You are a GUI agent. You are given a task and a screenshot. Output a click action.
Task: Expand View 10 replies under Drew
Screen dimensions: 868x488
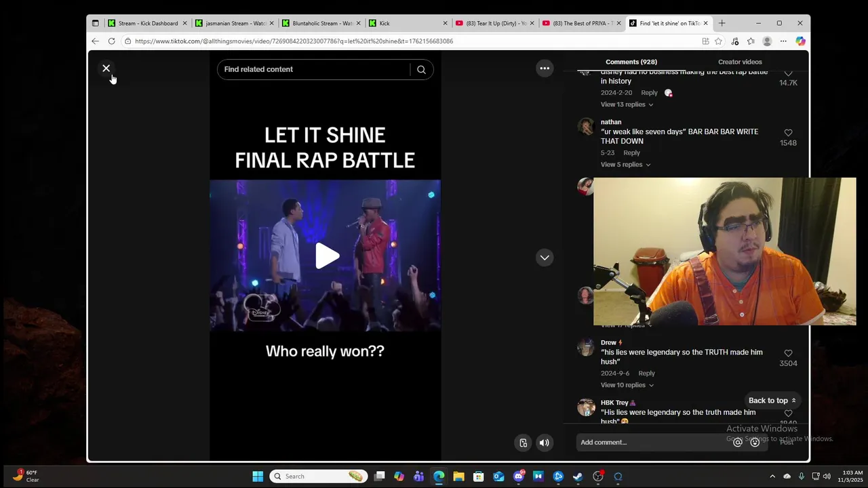(627, 385)
